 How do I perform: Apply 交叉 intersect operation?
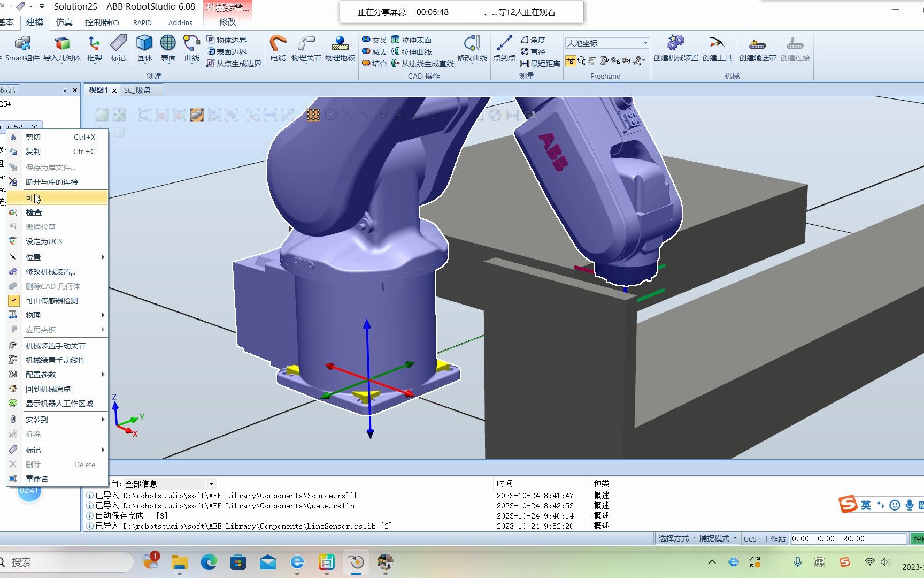tap(374, 40)
